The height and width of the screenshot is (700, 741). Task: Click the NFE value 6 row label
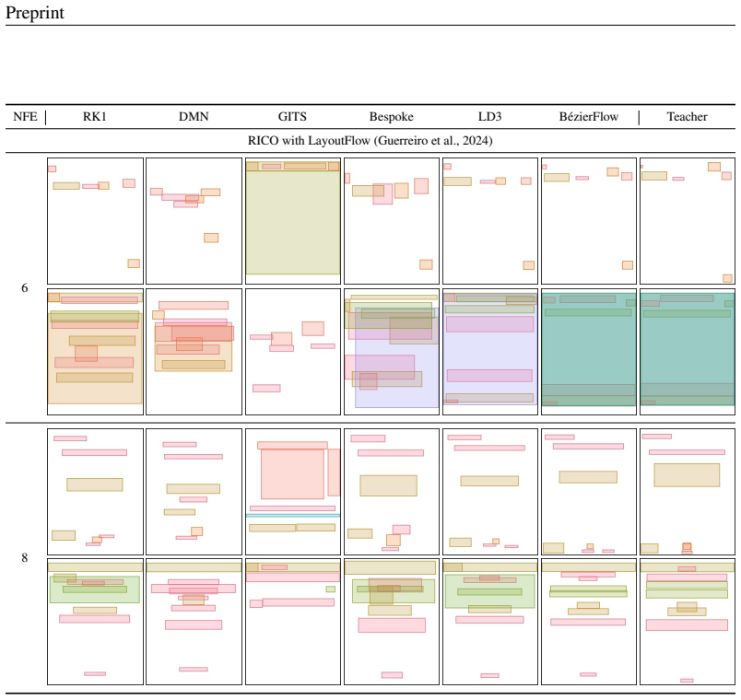(x=25, y=287)
